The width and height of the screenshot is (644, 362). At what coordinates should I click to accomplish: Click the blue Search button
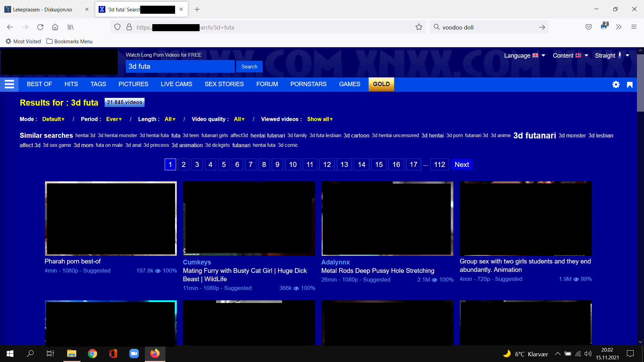click(249, 66)
